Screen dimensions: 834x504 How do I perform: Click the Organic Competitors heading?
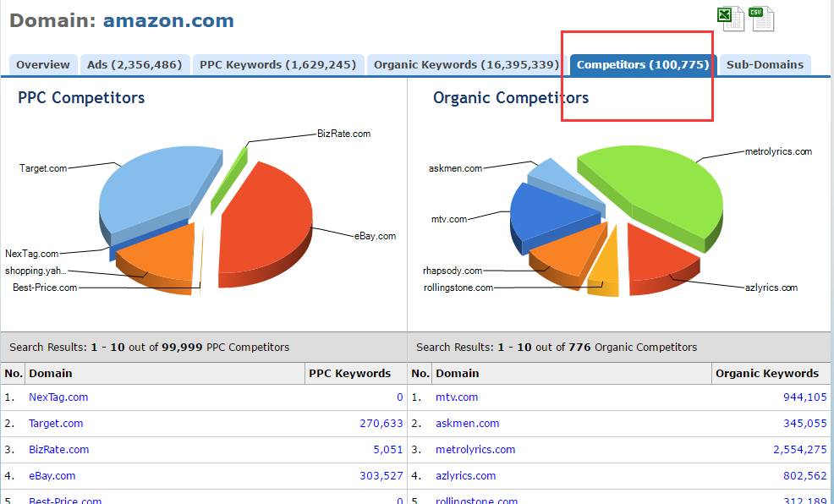(x=511, y=98)
